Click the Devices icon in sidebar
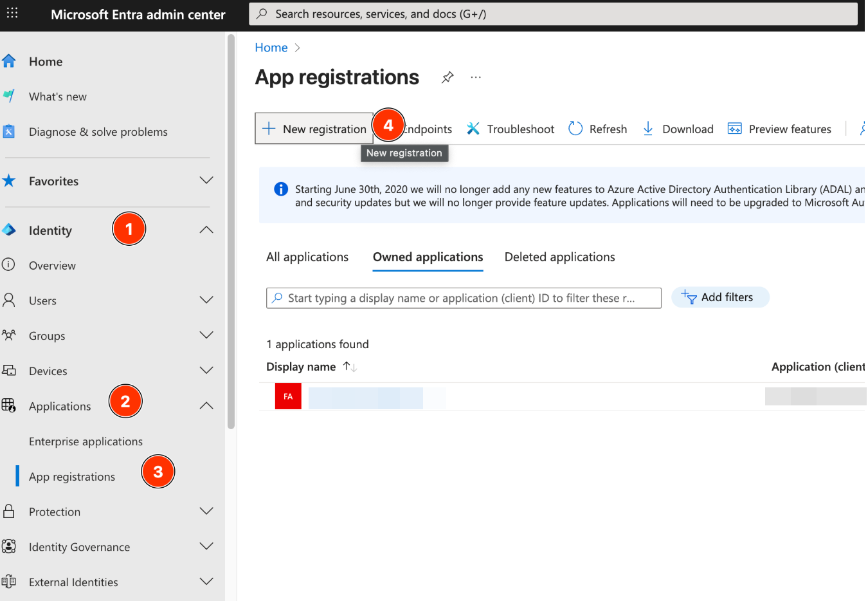 9,371
